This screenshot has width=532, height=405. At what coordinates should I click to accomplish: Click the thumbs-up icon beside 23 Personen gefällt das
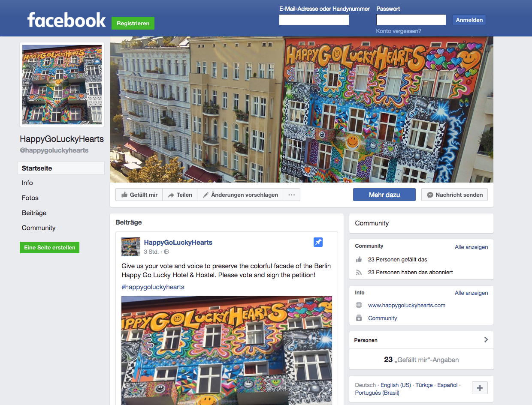pyautogui.click(x=359, y=260)
